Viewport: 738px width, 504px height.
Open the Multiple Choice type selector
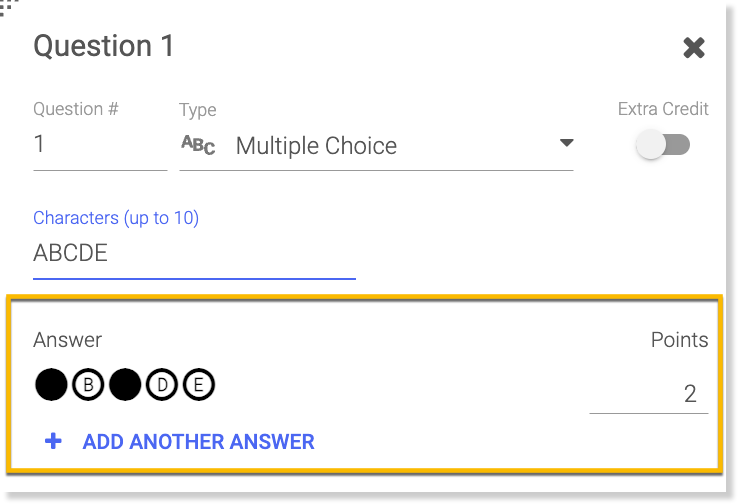pyautogui.click(x=316, y=146)
